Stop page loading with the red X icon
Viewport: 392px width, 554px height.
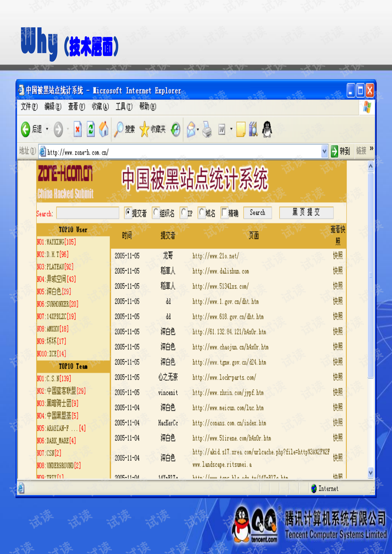[x=78, y=129]
